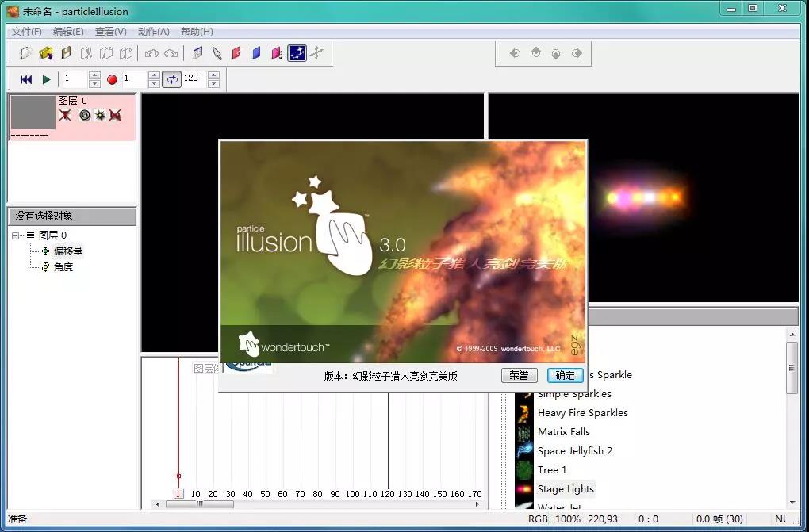
Task: Decrease the 120 end frame stepper
Action: 213,83
